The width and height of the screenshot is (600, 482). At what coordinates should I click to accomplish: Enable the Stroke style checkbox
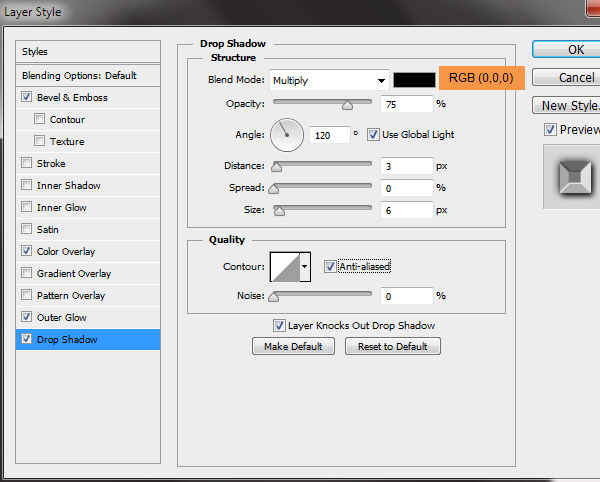point(26,163)
